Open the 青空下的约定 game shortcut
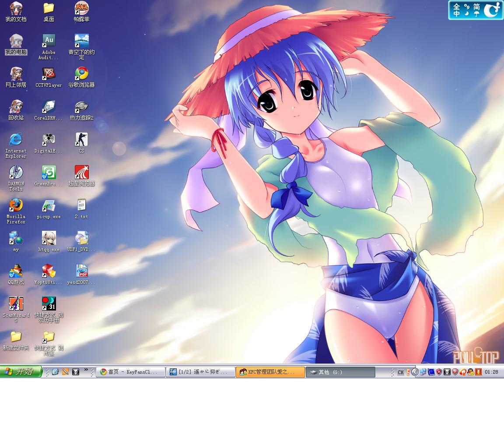Image resolution: width=504 pixels, height=438 pixels. click(82, 47)
